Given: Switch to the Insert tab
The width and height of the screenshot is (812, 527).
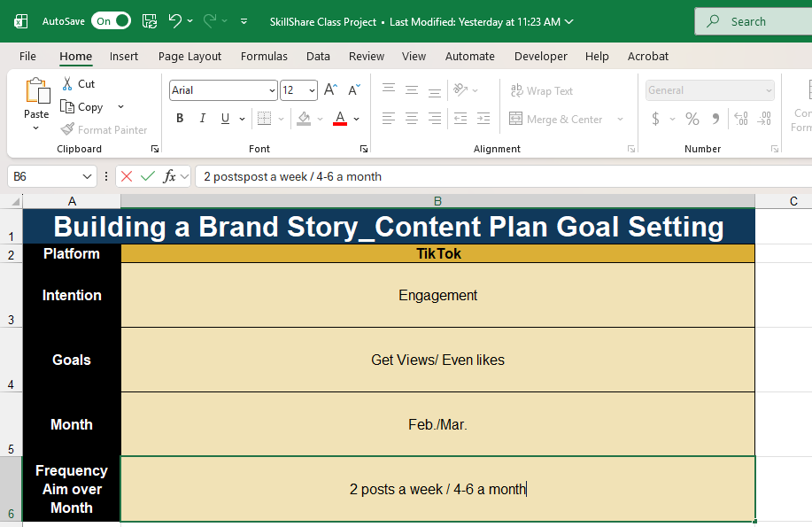Looking at the screenshot, I should coord(124,56).
